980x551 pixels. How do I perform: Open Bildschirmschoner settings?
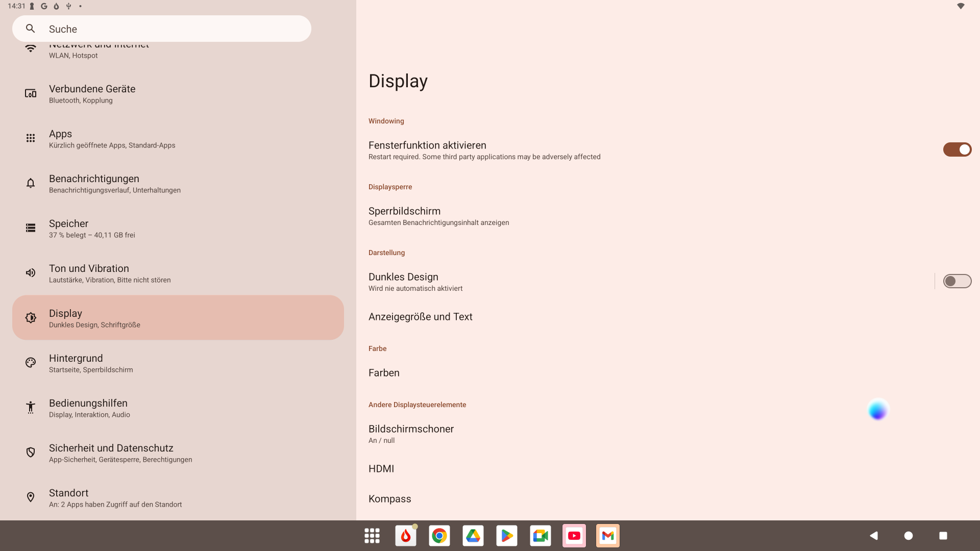point(668,434)
